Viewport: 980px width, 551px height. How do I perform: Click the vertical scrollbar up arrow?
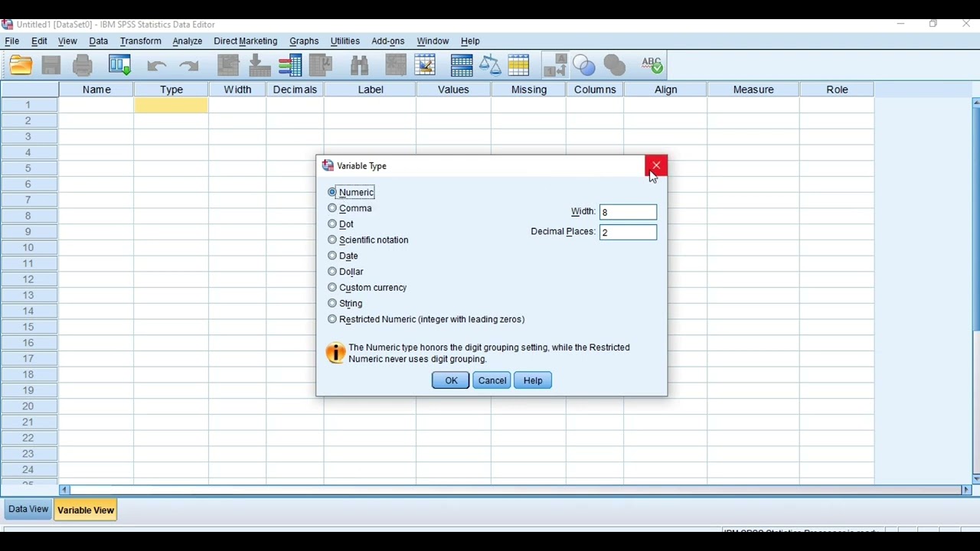[x=975, y=103]
